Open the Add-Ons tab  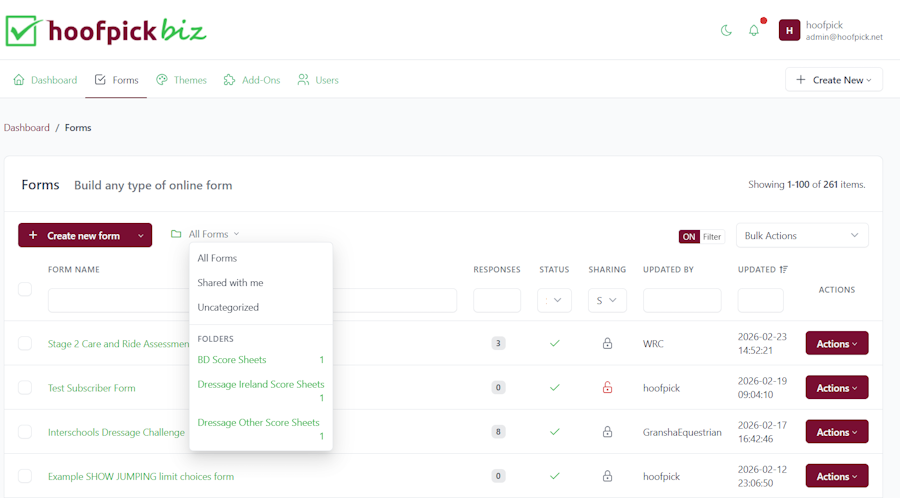[252, 80]
